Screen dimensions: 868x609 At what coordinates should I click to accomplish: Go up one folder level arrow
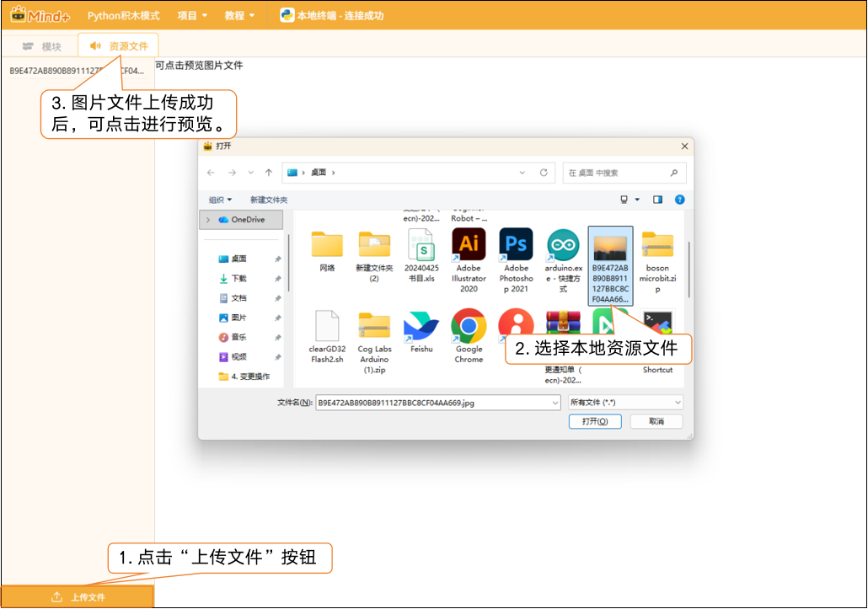pos(269,173)
